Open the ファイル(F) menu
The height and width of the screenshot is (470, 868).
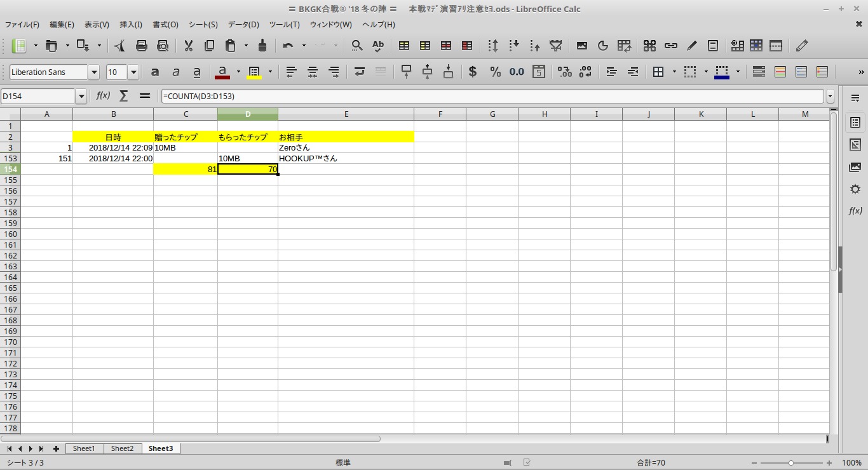[22, 24]
